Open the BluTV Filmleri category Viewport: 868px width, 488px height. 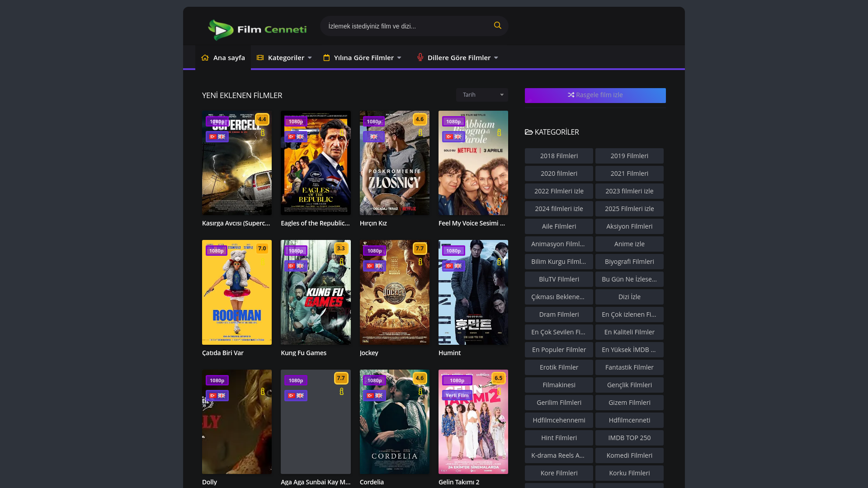click(559, 279)
